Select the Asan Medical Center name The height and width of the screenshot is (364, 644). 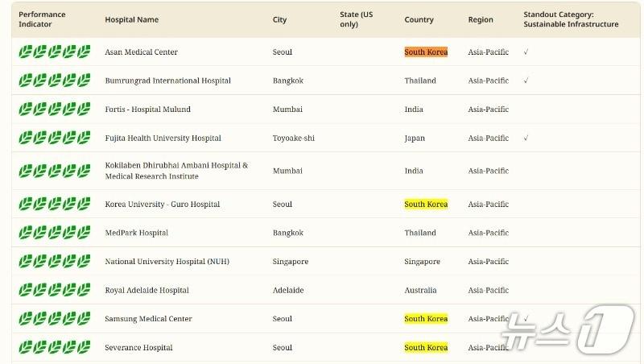point(142,52)
